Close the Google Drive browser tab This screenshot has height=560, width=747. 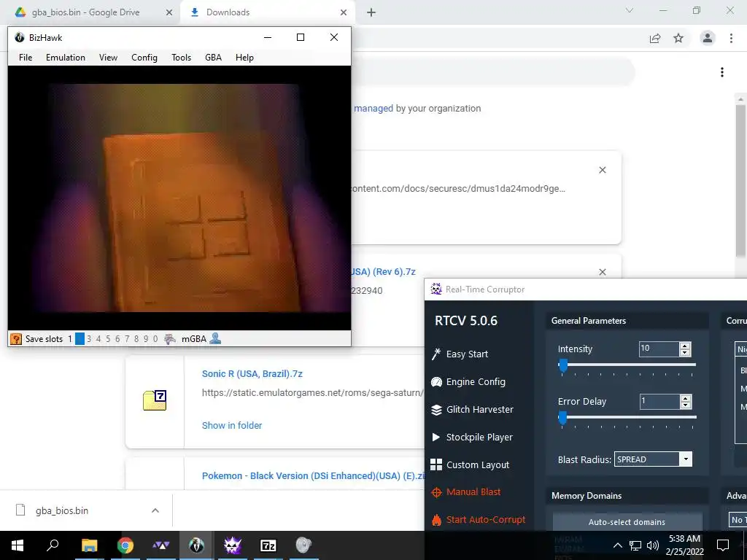click(x=169, y=12)
